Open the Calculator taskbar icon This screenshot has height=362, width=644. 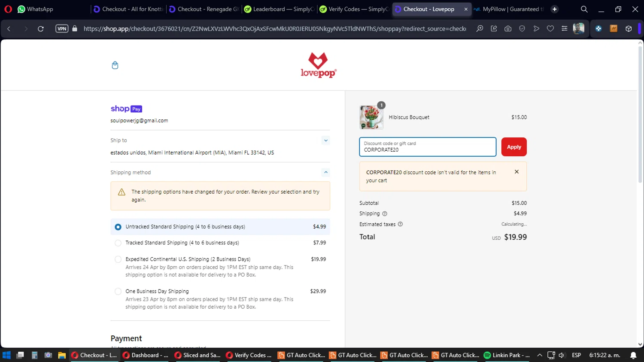tap(34, 355)
